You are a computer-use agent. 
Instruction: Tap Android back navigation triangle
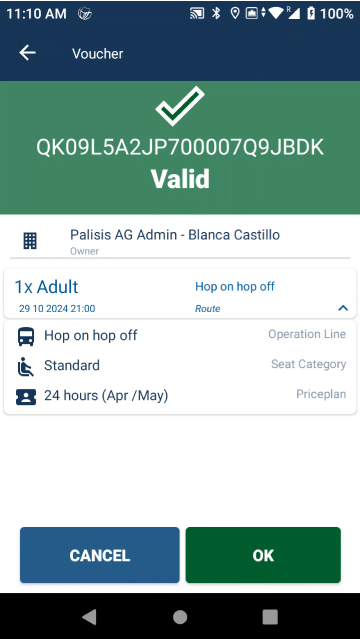click(x=89, y=617)
